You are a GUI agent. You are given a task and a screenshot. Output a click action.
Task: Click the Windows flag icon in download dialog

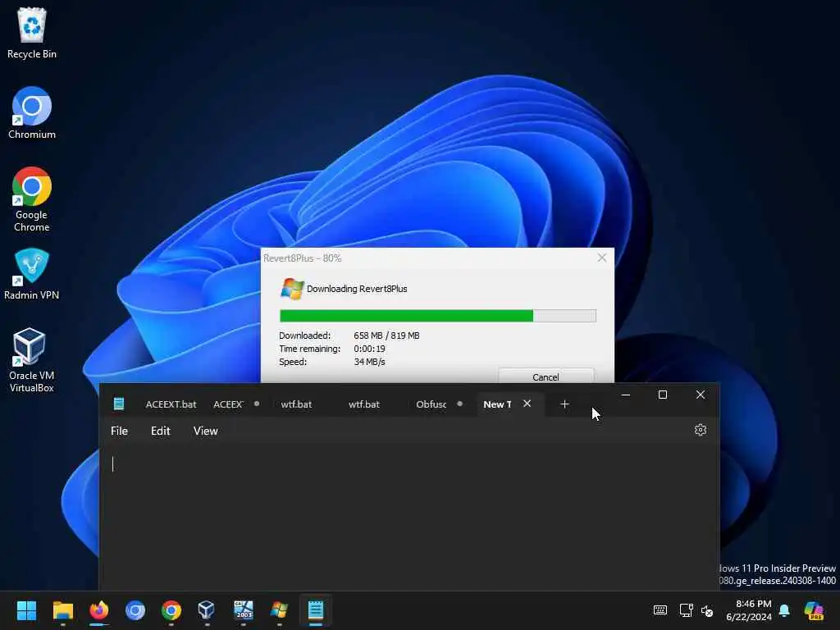292,289
